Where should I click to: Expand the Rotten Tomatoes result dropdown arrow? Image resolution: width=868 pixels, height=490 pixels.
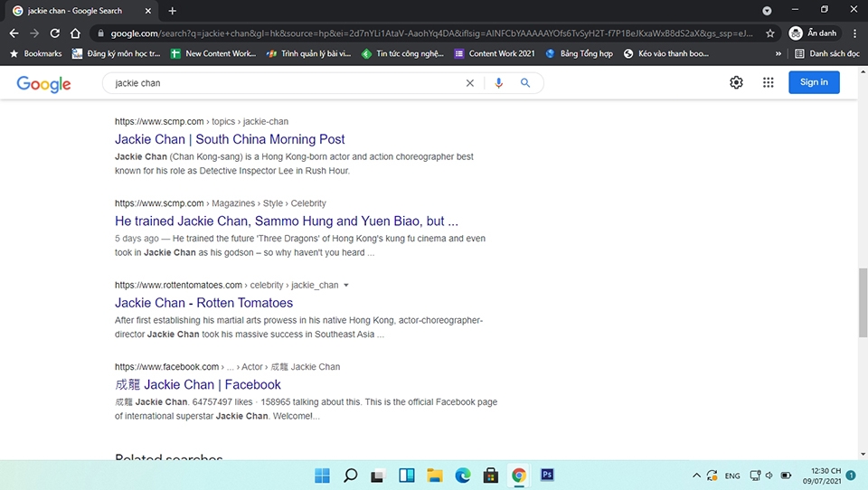click(346, 285)
